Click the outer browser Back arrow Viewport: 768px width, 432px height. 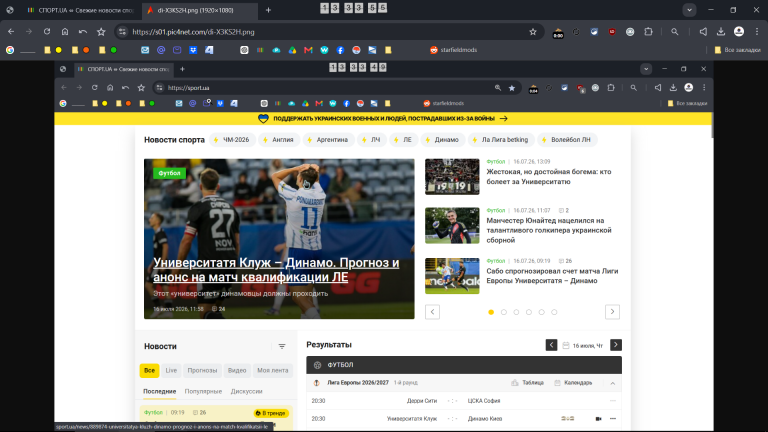tap(11, 32)
